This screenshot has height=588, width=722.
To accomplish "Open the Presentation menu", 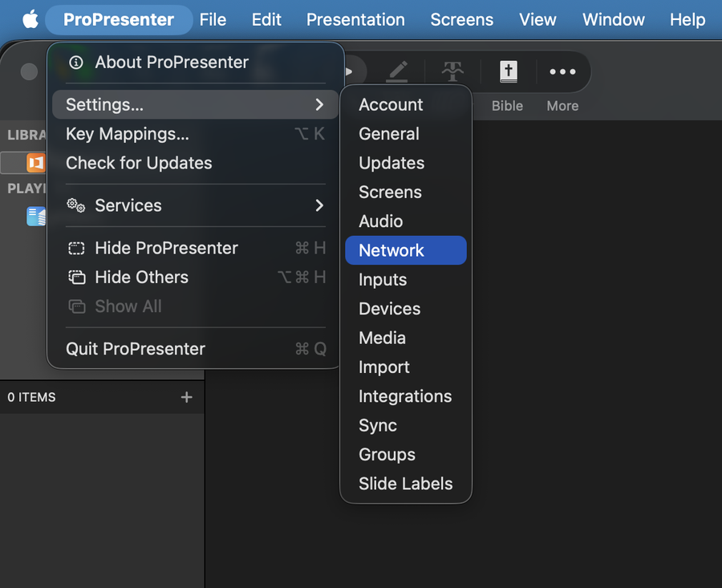I will 355,19.
